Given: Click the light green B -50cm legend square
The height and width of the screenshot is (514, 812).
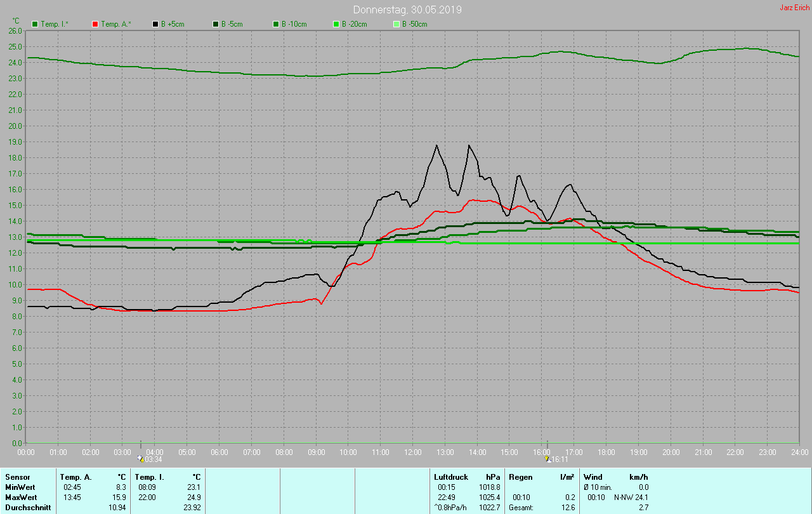Looking at the screenshot, I should pyautogui.click(x=396, y=24).
